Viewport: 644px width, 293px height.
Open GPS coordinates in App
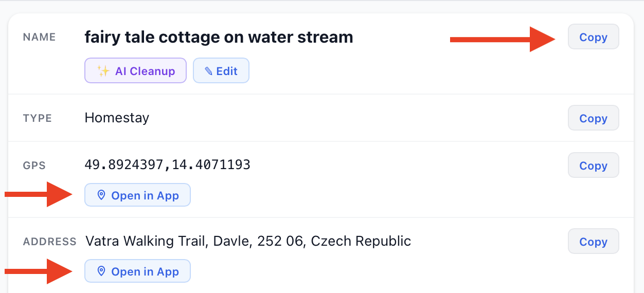137,195
